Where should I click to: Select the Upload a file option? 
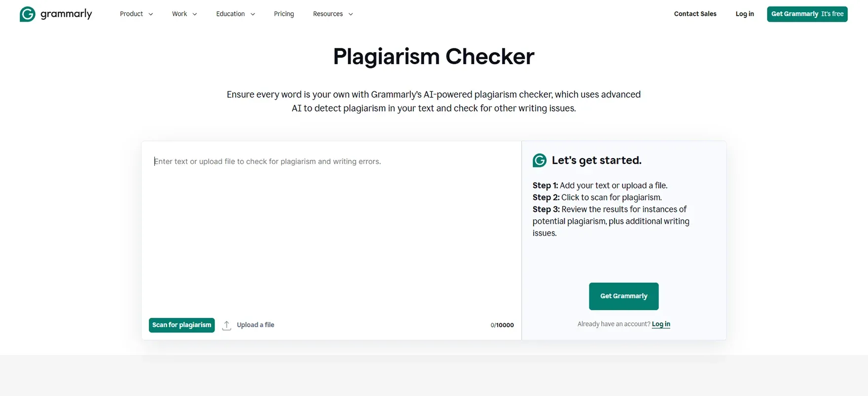pyautogui.click(x=255, y=325)
